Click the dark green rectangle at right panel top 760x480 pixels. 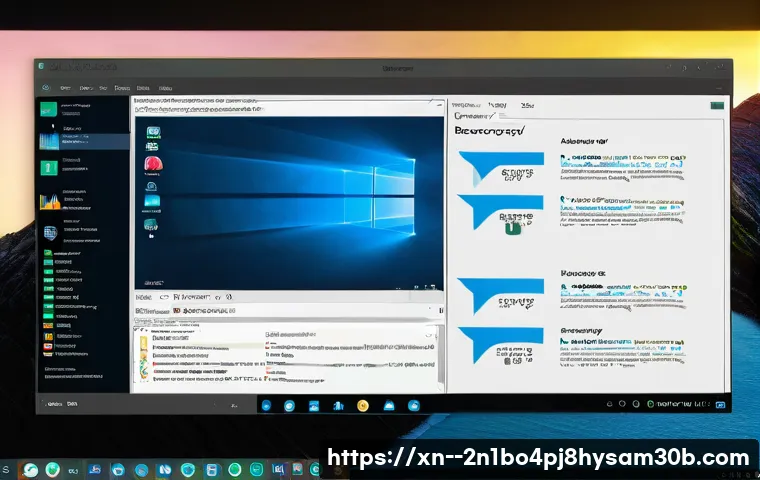[x=717, y=105]
